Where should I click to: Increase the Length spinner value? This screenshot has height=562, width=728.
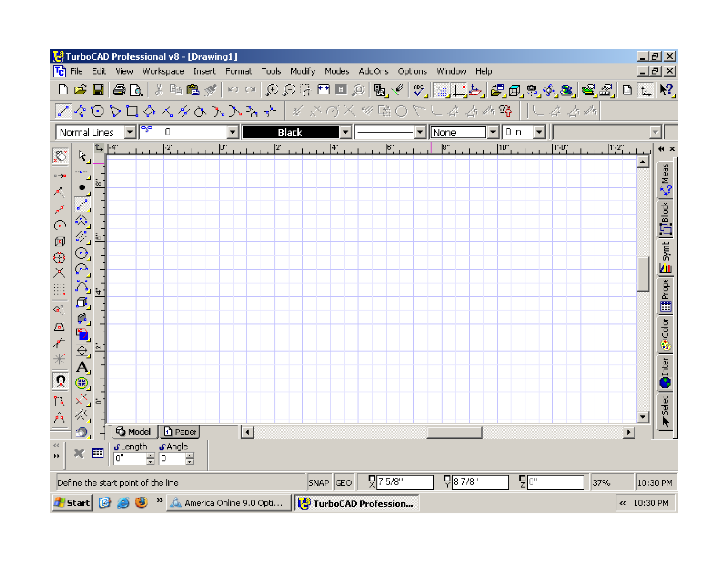150,455
